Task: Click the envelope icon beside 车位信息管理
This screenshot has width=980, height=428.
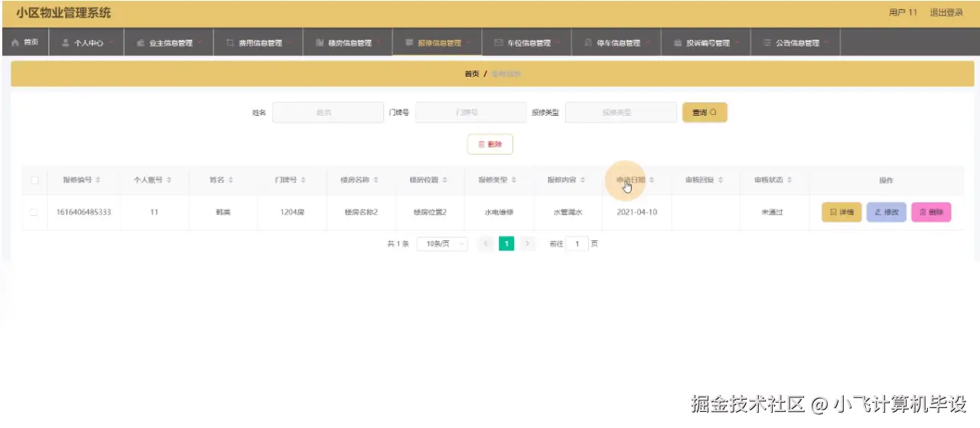Action: (x=499, y=43)
